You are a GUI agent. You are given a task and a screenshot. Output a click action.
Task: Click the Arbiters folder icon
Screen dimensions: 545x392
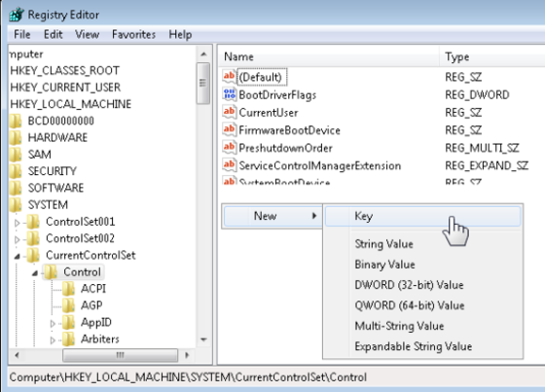point(68,339)
